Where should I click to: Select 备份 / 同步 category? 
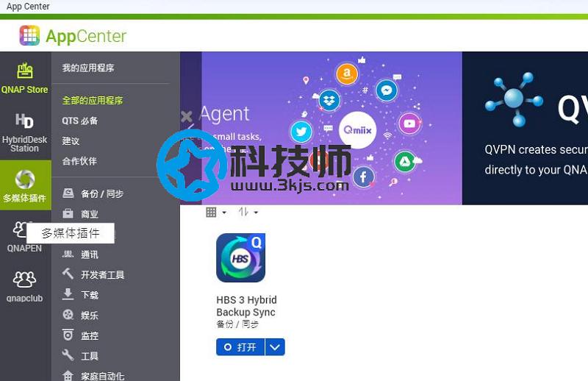pyautogui.click(x=102, y=193)
